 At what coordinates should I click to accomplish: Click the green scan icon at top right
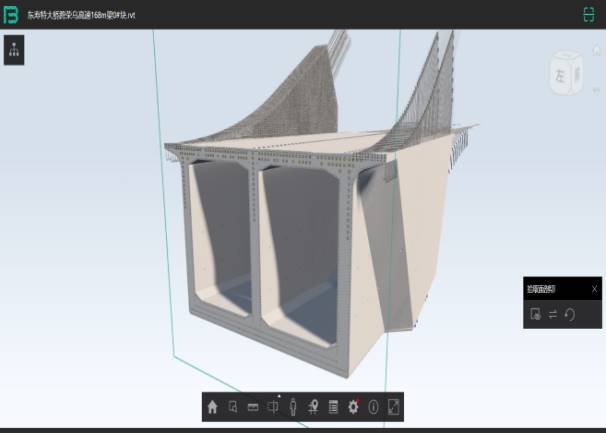click(588, 14)
